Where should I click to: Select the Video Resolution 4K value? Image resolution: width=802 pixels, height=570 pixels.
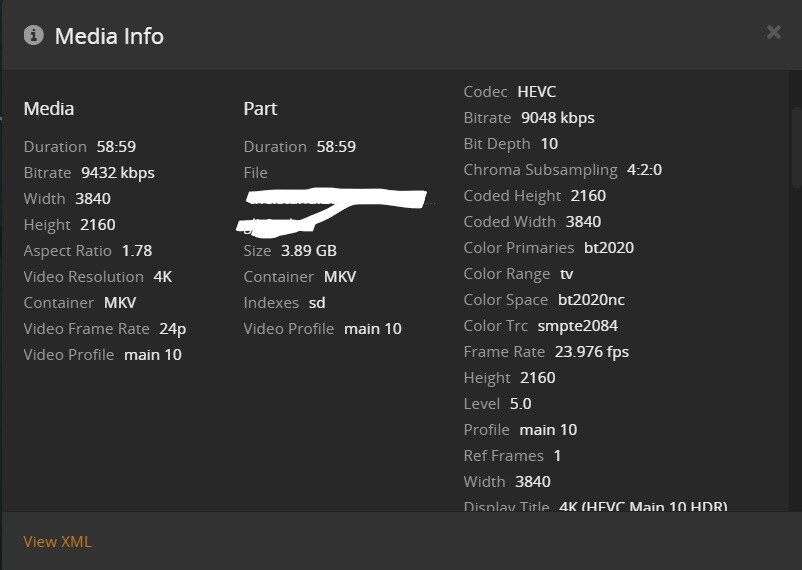click(x=162, y=276)
